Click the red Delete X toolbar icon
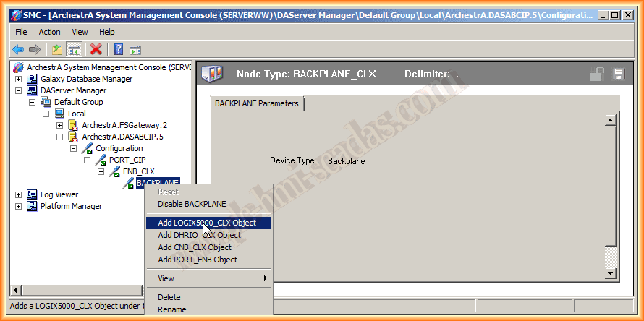The height and width of the screenshot is (321, 644). [x=96, y=49]
